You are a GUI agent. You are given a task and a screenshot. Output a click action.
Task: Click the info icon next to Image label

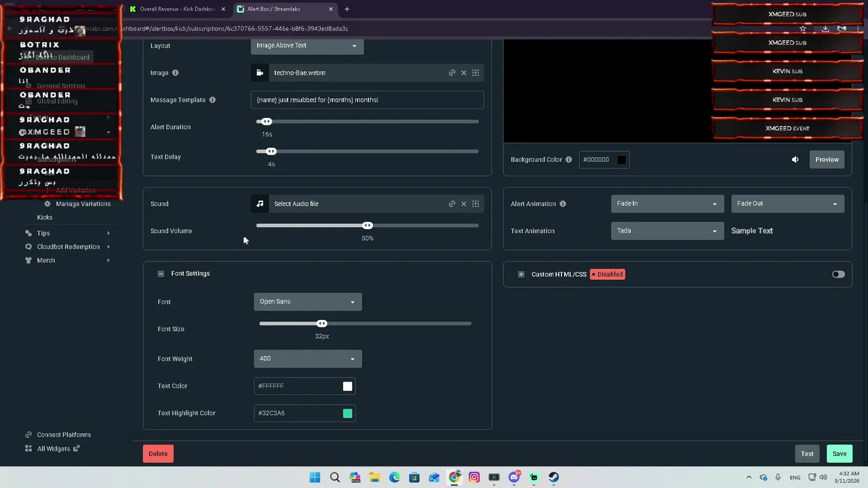pyautogui.click(x=175, y=73)
